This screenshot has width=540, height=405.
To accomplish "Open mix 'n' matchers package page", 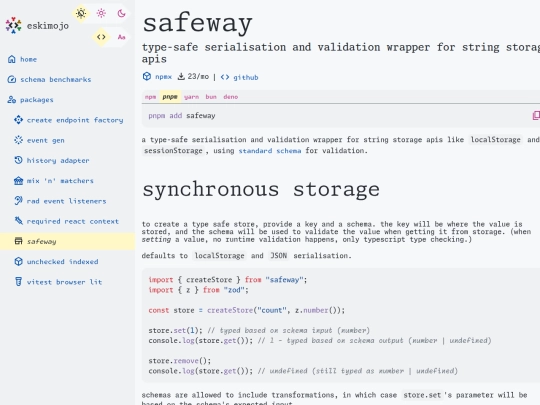I will coord(60,181).
